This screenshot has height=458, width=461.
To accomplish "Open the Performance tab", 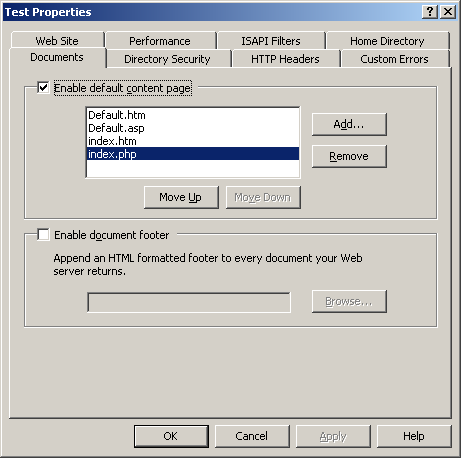I will coord(160,41).
